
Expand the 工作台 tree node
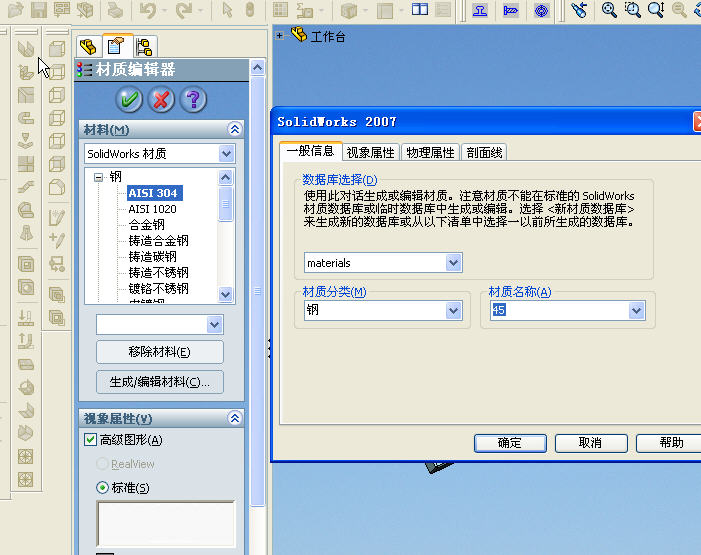[279, 35]
